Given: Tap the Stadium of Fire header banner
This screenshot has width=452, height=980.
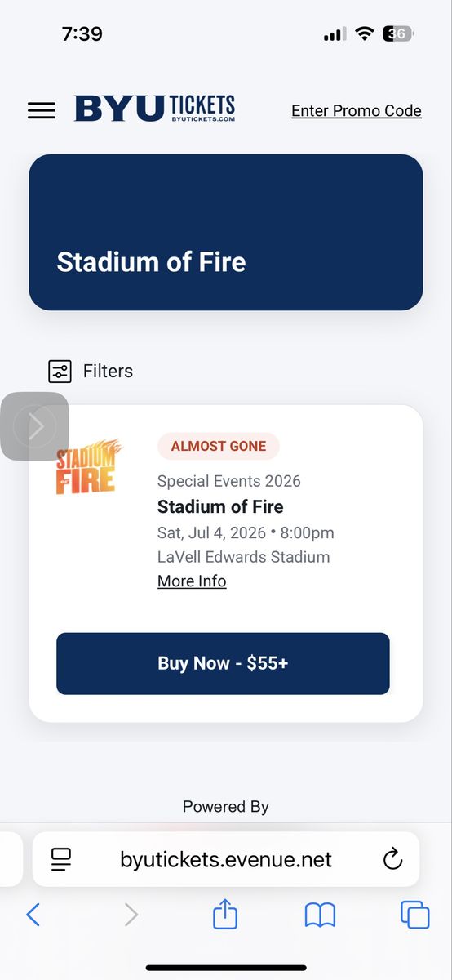Looking at the screenshot, I should (226, 232).
